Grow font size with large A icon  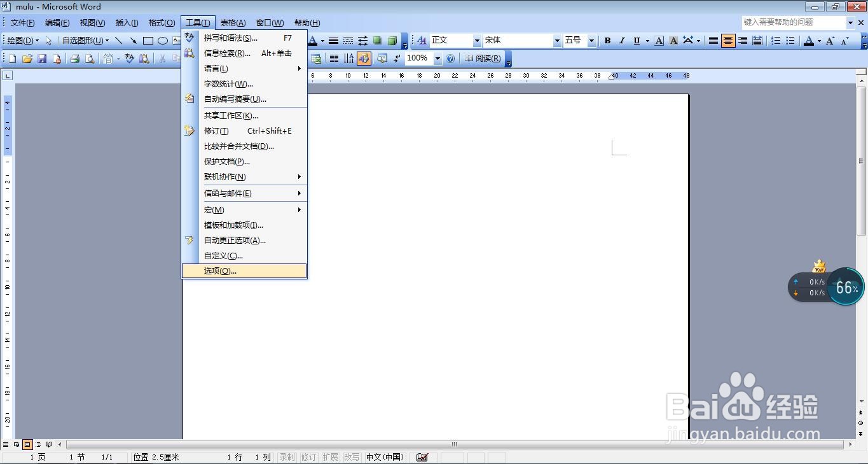click(830, 40)
